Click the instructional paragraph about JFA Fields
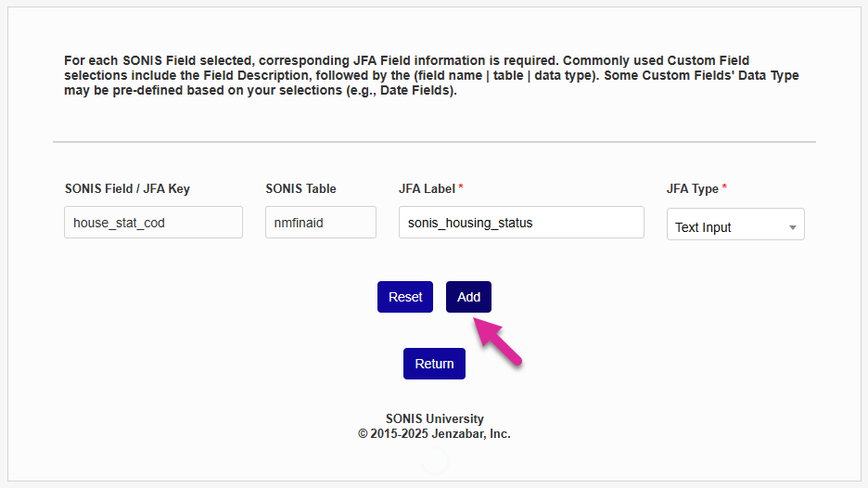This screenshot has height=488, width=868. coord(431,75)
